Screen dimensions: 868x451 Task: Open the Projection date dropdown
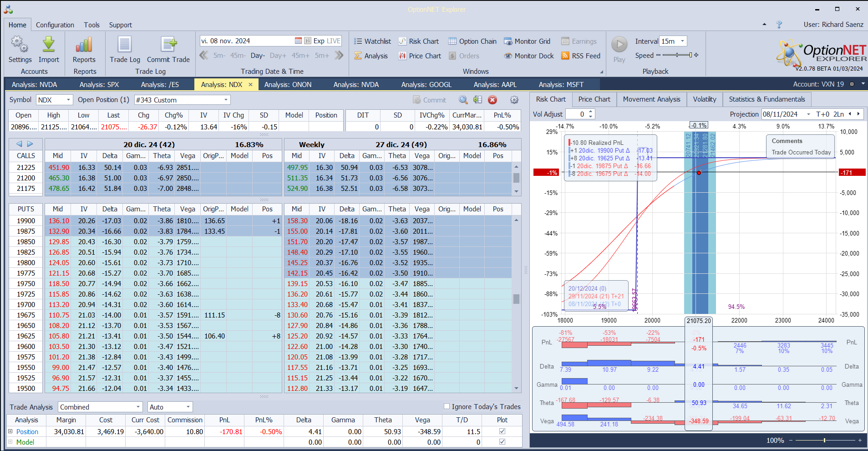(808, 114)
